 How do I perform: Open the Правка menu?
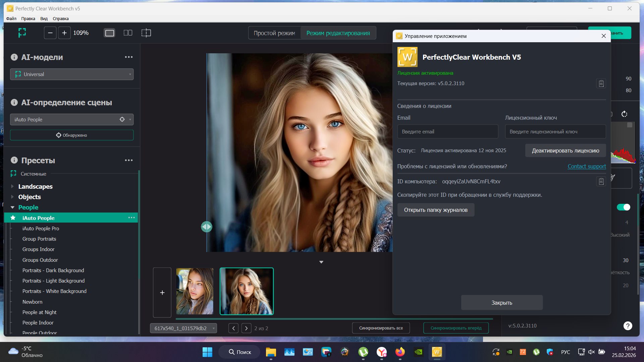28,18
